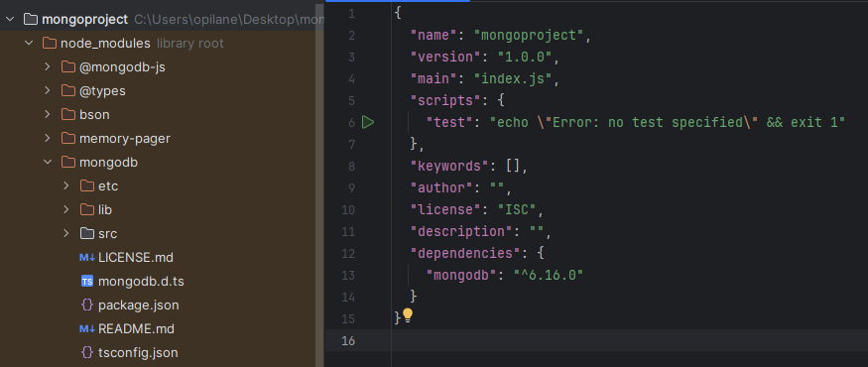The height and width of the screenshot is (367, 868).
Task: Collapse the mongoproject root folder
Action: [x=10, y=20]
